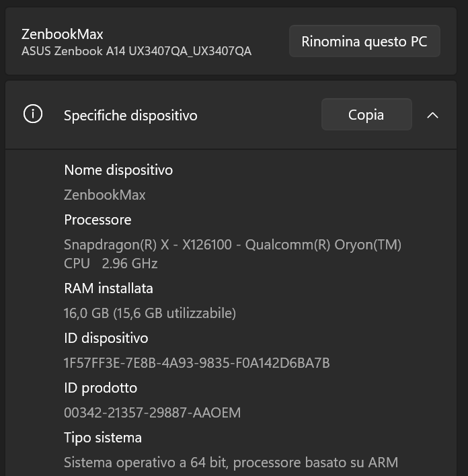
Task: Select the 16,0 GB RAM value
Action: tap(150, 313)
